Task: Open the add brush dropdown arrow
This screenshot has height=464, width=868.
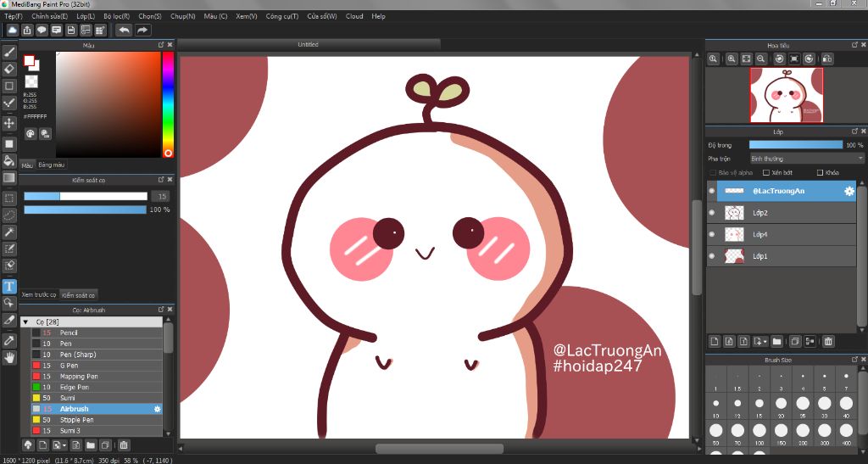Action: tap(64, 445)
